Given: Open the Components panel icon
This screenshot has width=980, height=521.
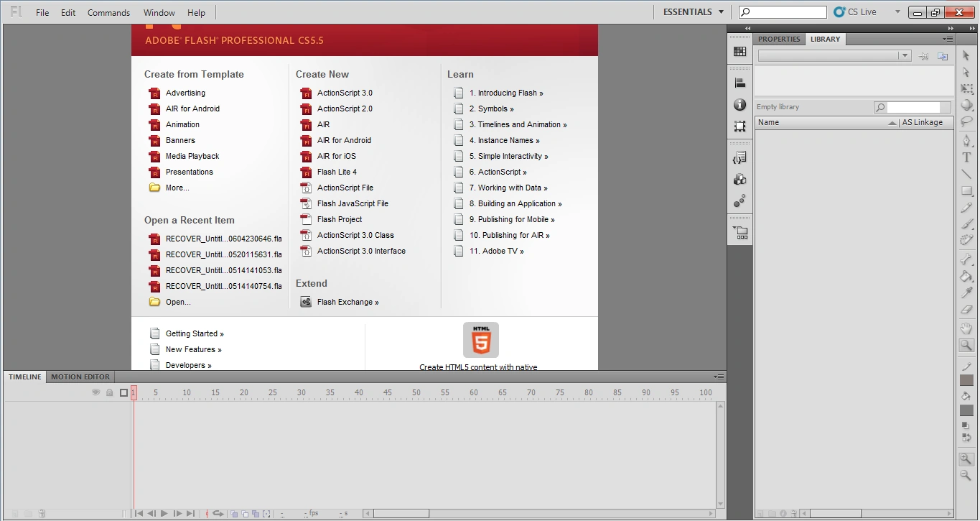Looking at the screenshot, I should pyautogui.click(x=739, y=180).
